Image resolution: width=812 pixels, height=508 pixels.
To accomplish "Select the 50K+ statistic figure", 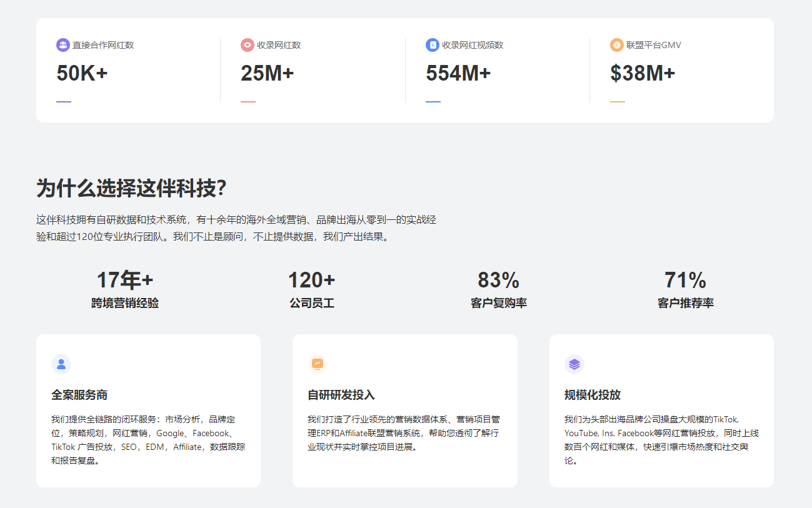I will 82,74.
